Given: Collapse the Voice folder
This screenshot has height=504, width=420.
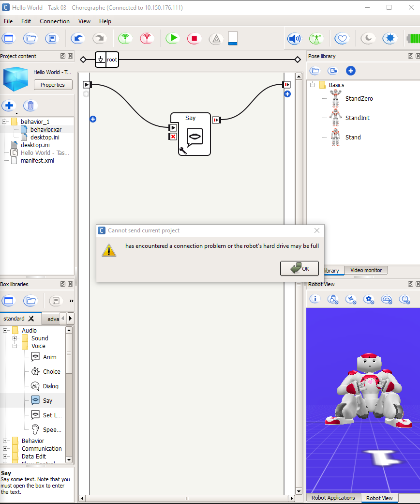Looking at the screenshot, I should [15, 346].
